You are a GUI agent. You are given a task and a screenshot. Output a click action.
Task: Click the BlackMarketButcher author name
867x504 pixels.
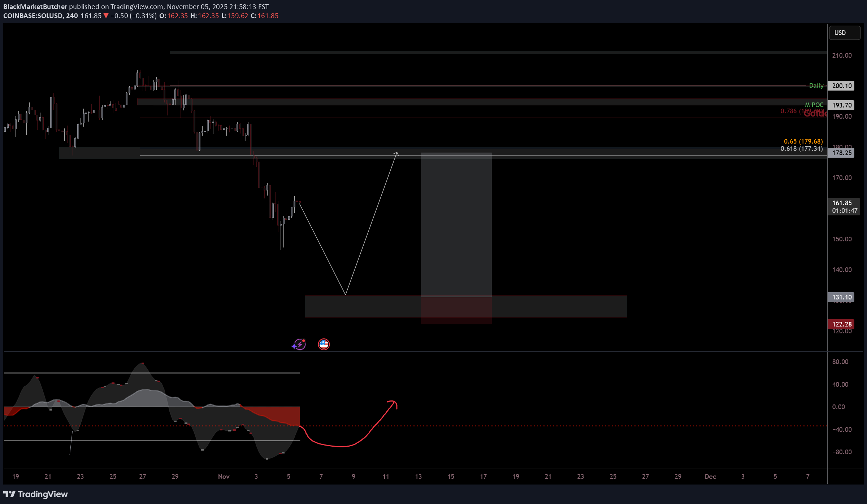coord(35,6)
